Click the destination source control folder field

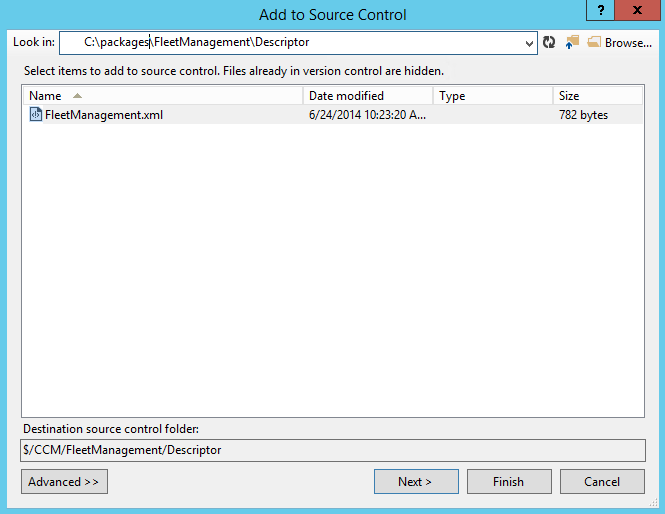332,450
